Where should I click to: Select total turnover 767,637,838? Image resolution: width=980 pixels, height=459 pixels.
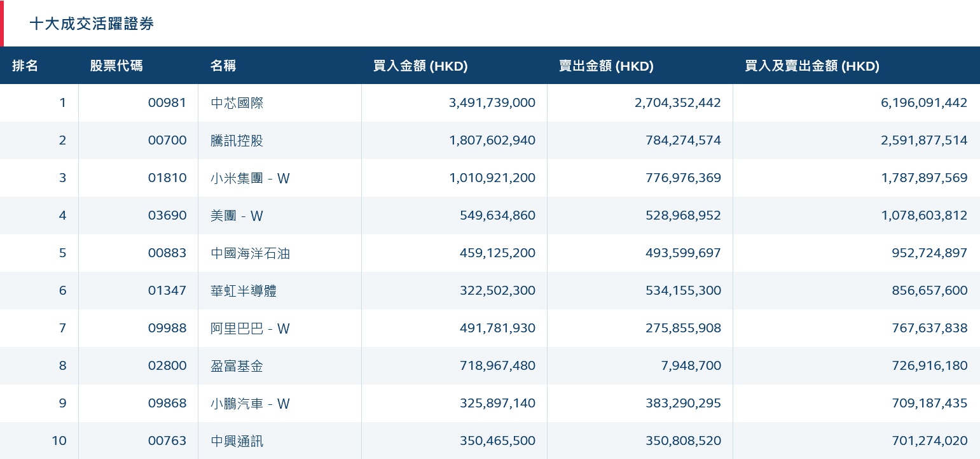(930, 328)
